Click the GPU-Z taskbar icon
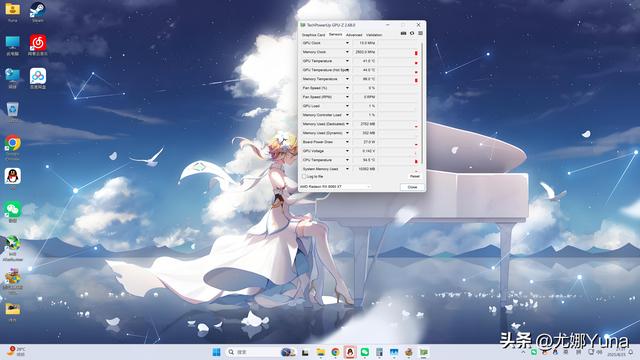 [424, 352]
